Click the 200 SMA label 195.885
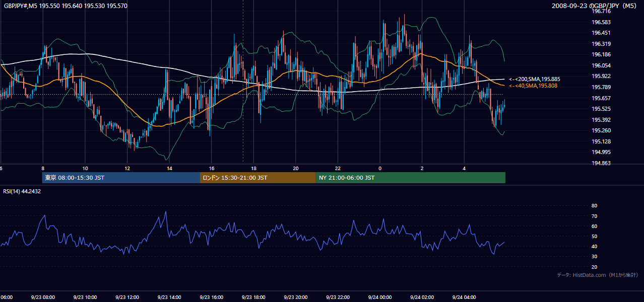Image resolution: width=644 pixels, height=302 pixels. tap(534, 79)
